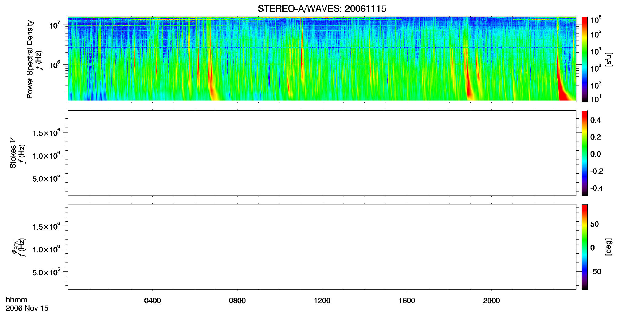
Task: Click the [sfu] unit label
Action: point(608,59)
